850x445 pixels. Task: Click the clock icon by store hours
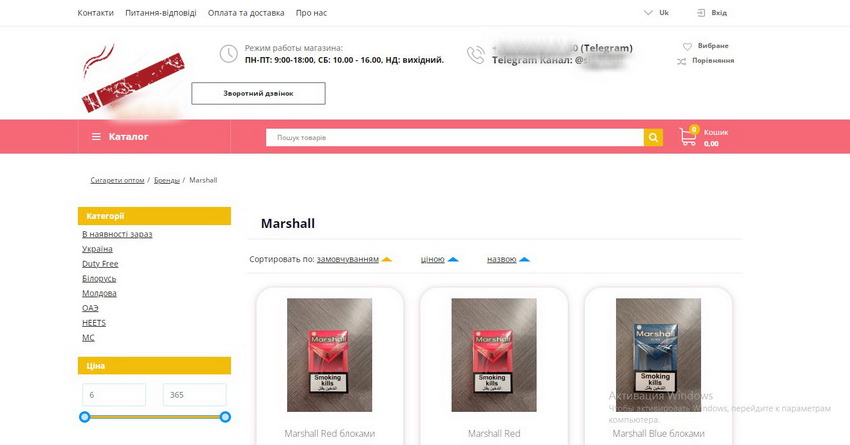228,54
